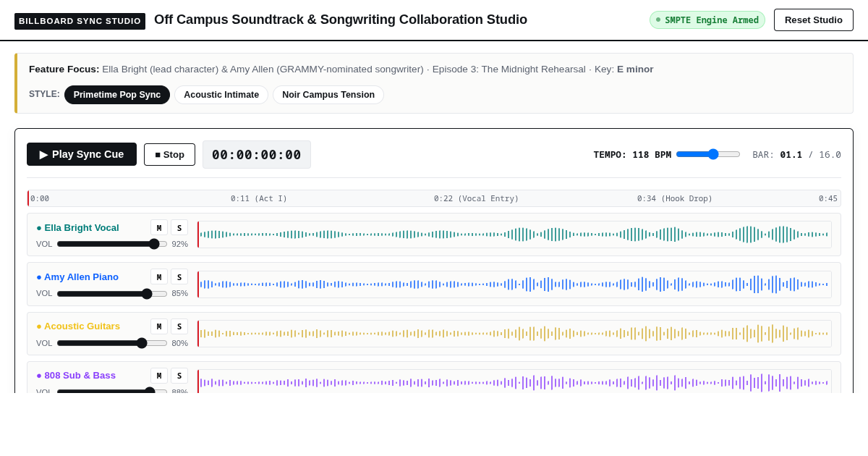The width and height of the screenshot is (868, 456).
Task: Click the SMPTE Engine Armed status badge
Action: [707, 20]
